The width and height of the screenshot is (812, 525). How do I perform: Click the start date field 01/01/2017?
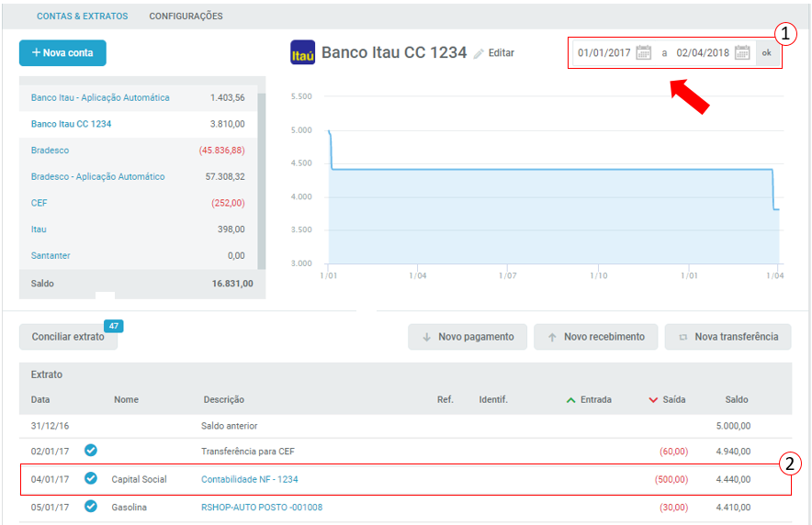point(603,52)
